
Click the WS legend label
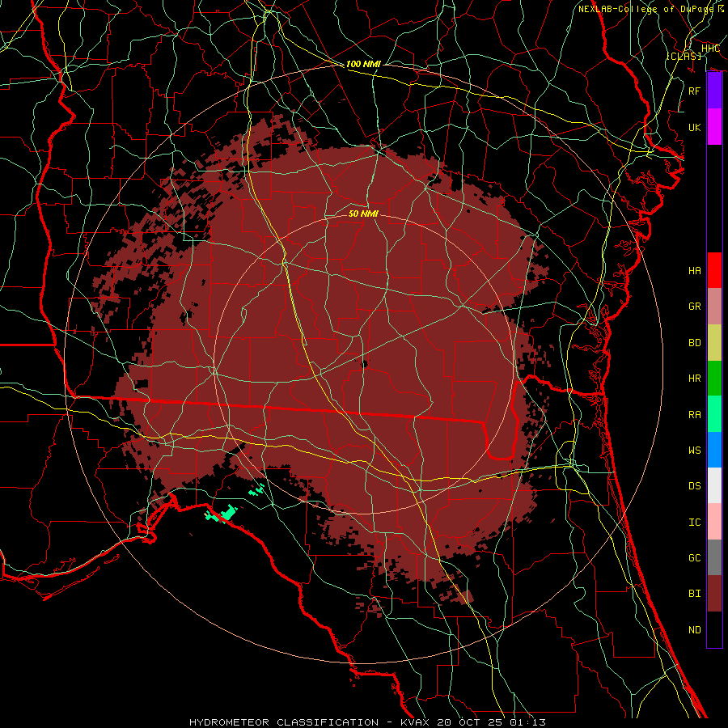694,451
